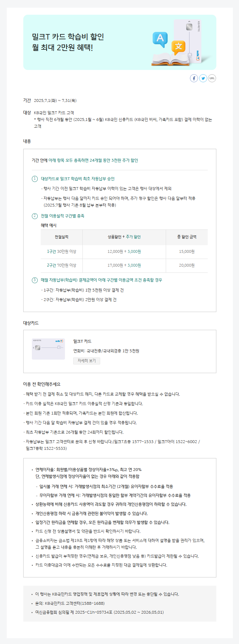Select the 1구간 50만원 이상 row

(124, 252)
